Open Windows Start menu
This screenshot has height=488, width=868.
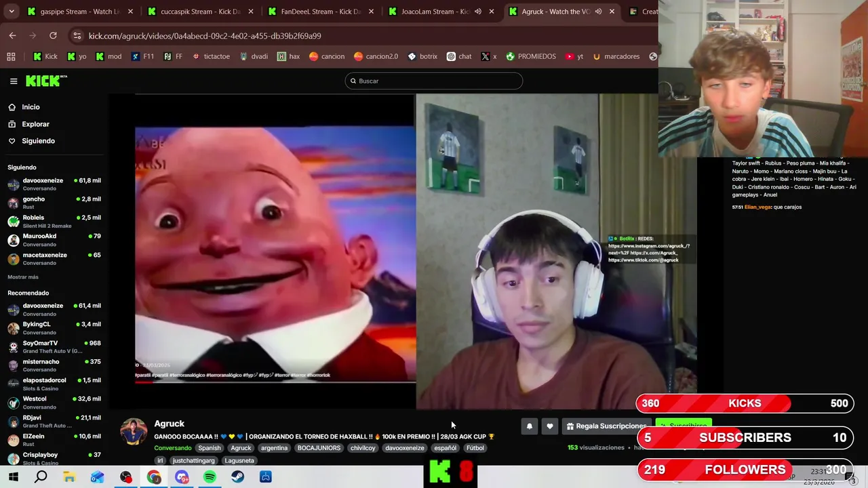(13, 477)
